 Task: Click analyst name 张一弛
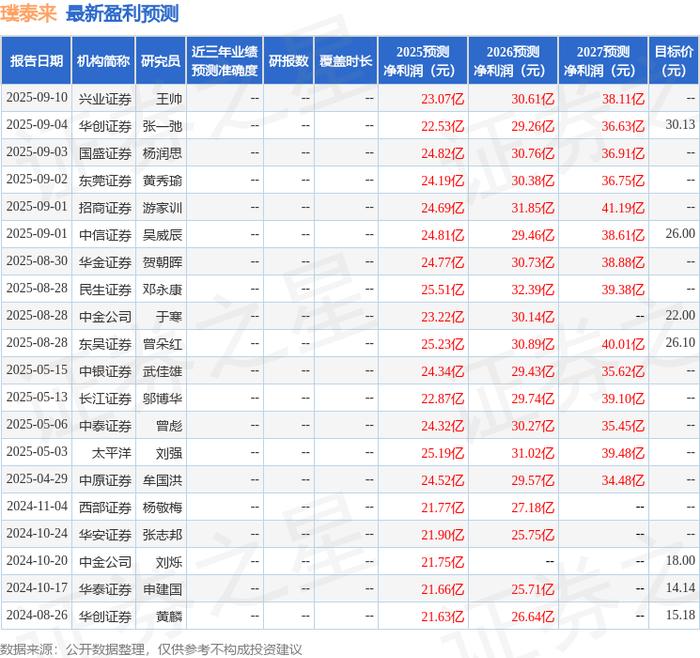(162, 126)
